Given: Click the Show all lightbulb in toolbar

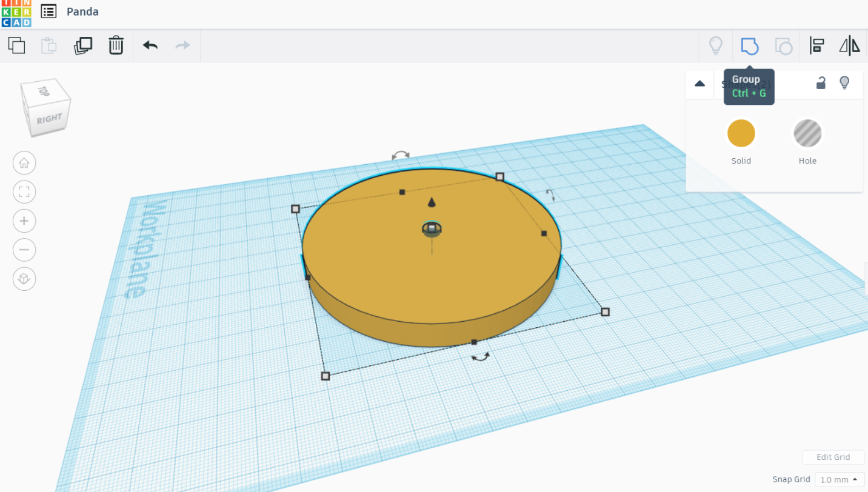Looking at the screenshot, I should 716,45.
